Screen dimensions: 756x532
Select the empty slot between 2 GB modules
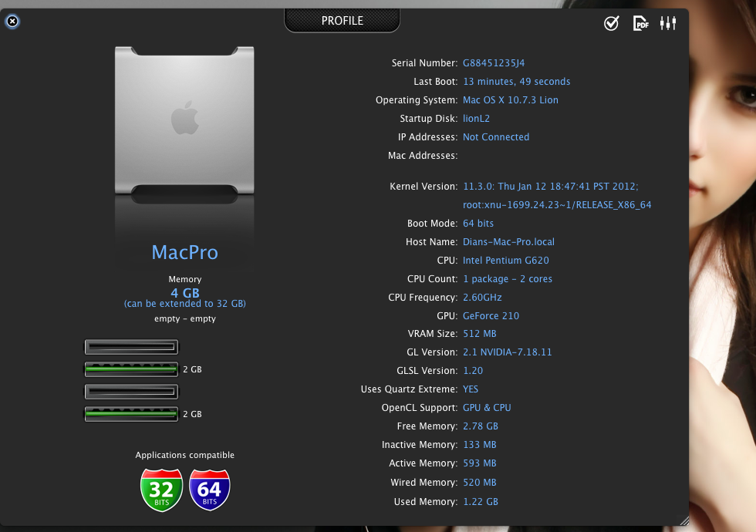point(131,392)
